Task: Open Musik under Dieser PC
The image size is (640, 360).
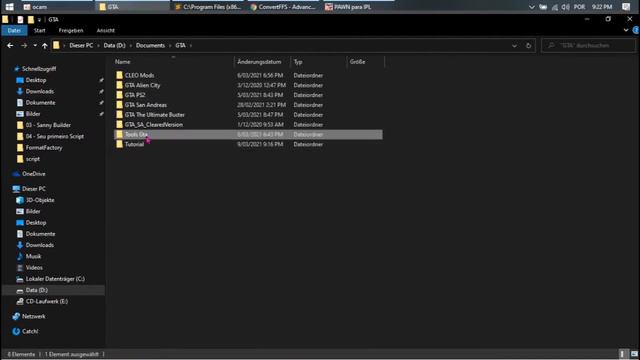Action: 33,256
